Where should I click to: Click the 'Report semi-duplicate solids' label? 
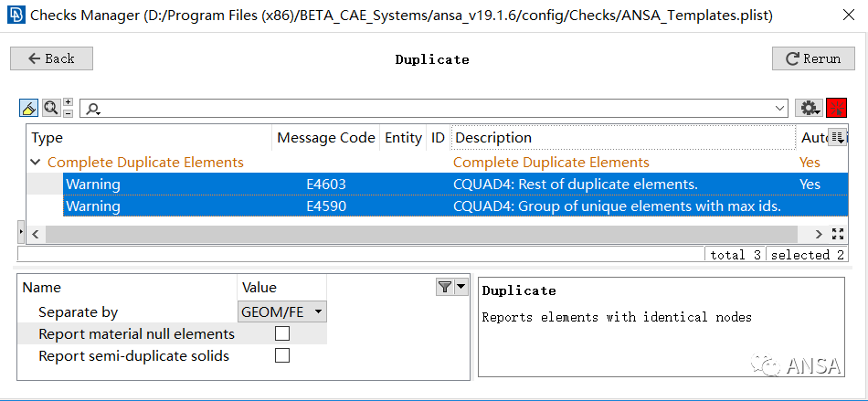pyautogui.click(x=134, y=355)
